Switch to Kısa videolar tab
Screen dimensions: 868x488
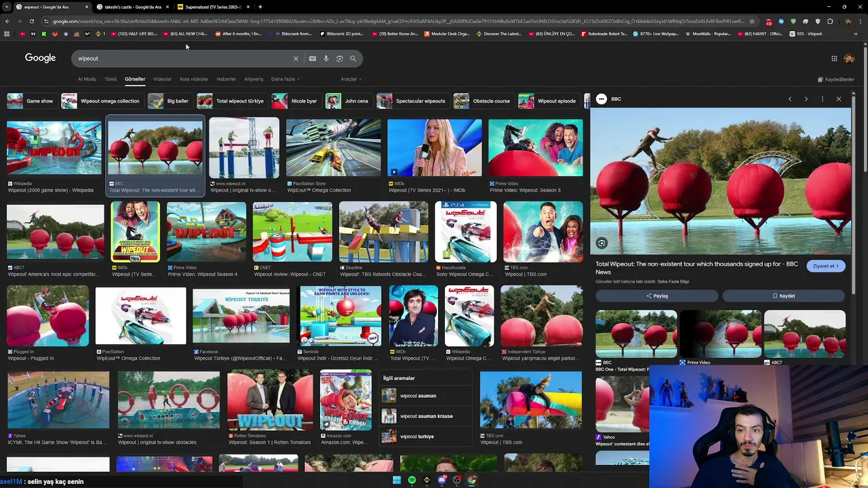tap(194, 79)
